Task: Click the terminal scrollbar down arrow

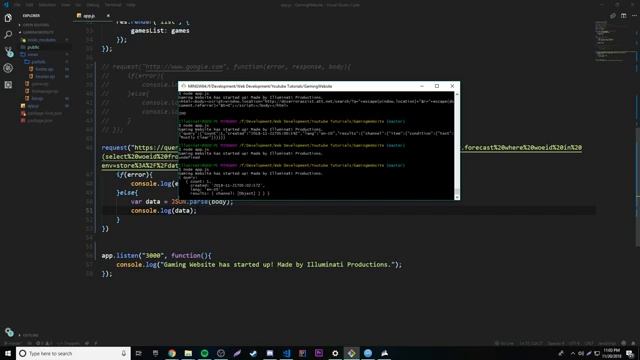Action: [x=457, y=198]
